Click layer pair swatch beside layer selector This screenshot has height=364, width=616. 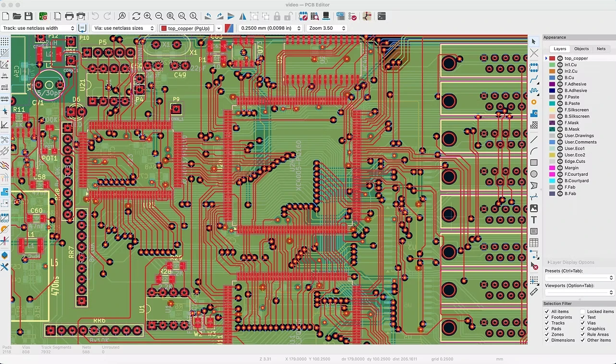coord(229,28)
